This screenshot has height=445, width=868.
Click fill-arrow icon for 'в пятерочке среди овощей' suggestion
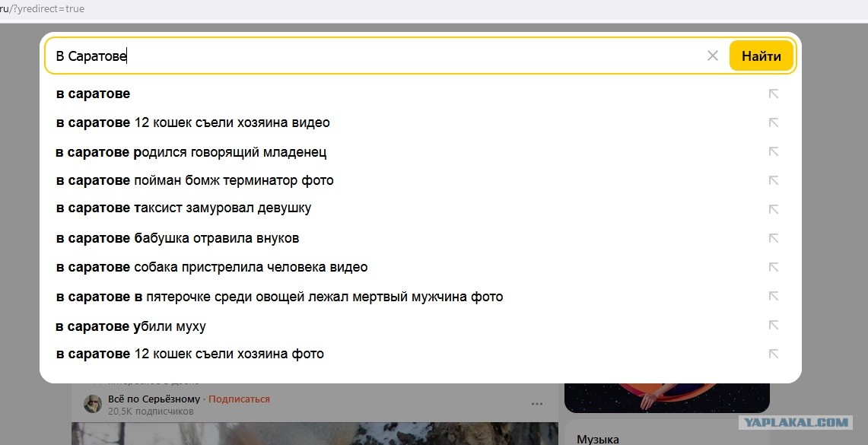(774, 296)
